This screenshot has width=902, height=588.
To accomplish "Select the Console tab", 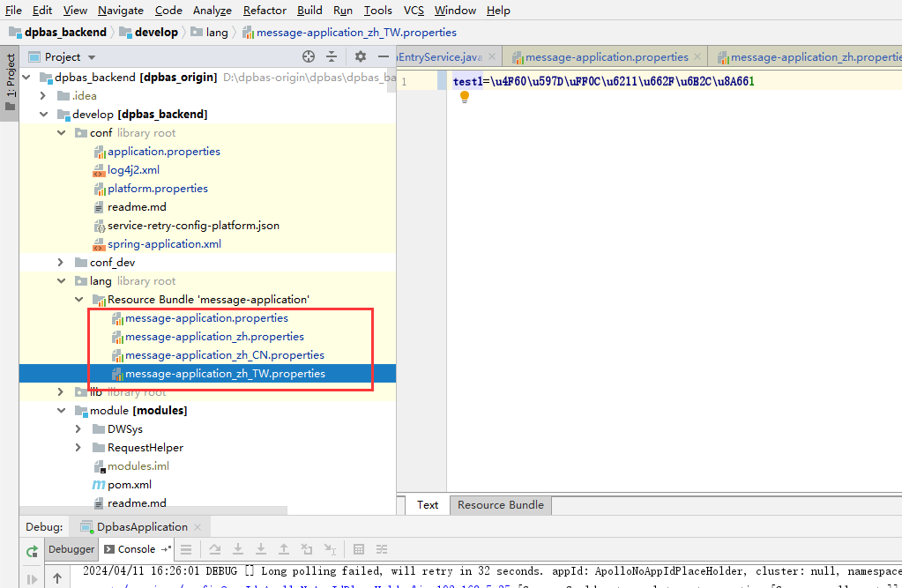I will tap(137, 549).
